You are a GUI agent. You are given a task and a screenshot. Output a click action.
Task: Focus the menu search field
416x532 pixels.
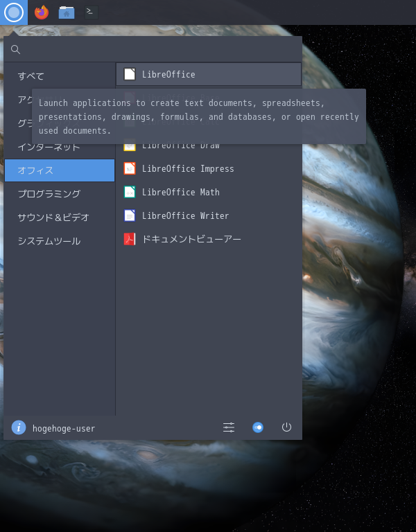click(x=153, y=50)
